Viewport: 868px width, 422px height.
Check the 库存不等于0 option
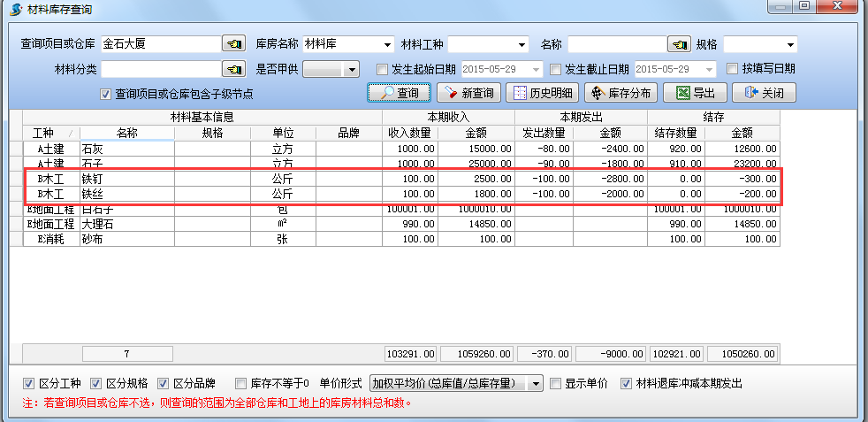pos(241,384)
